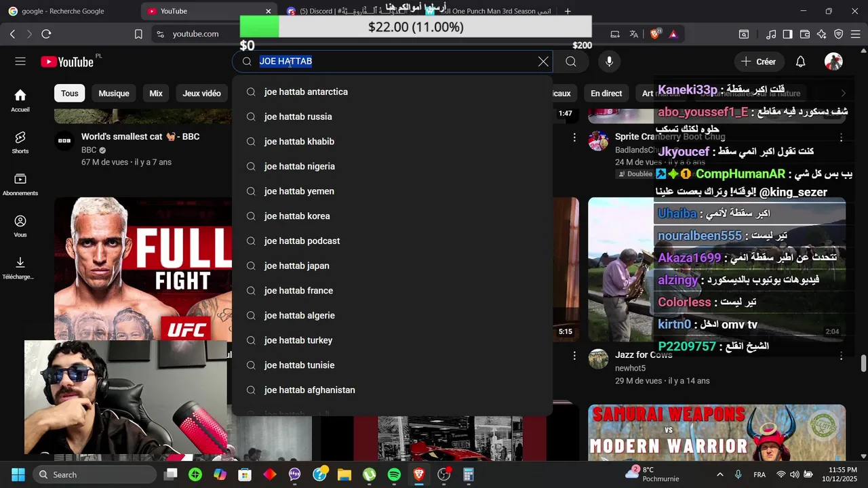Translate this page icon
Image resolution: width=868 pixels, height=488 pixels.
click(633, 34)
